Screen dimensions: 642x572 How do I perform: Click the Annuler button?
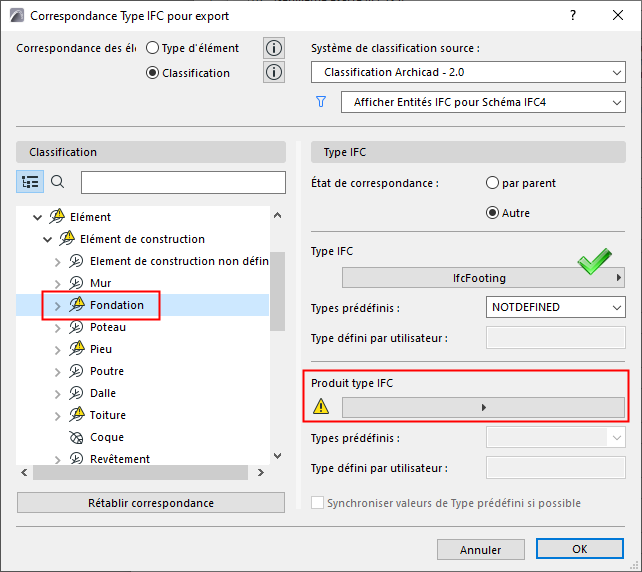coord(480,549)
